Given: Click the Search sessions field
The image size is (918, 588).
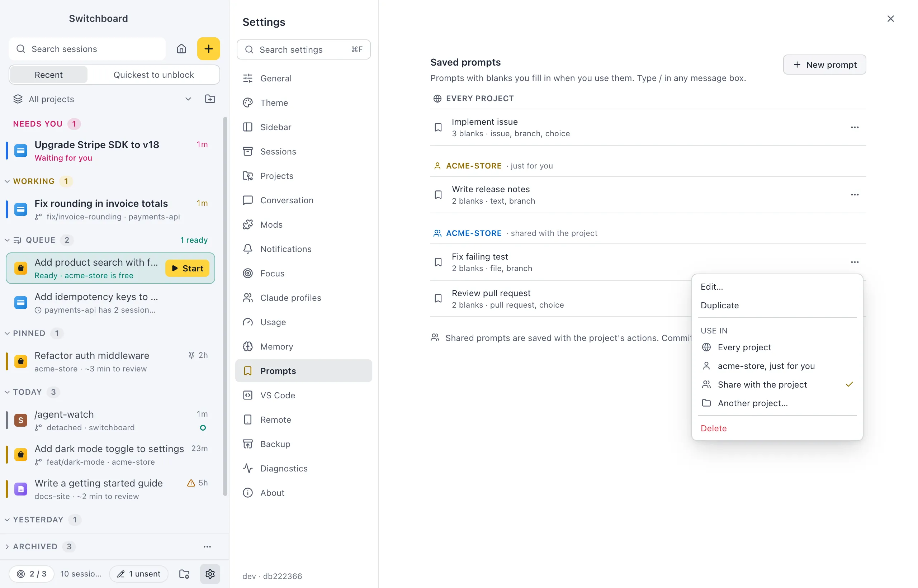Looking at the screenshot, I should [87, 49].
